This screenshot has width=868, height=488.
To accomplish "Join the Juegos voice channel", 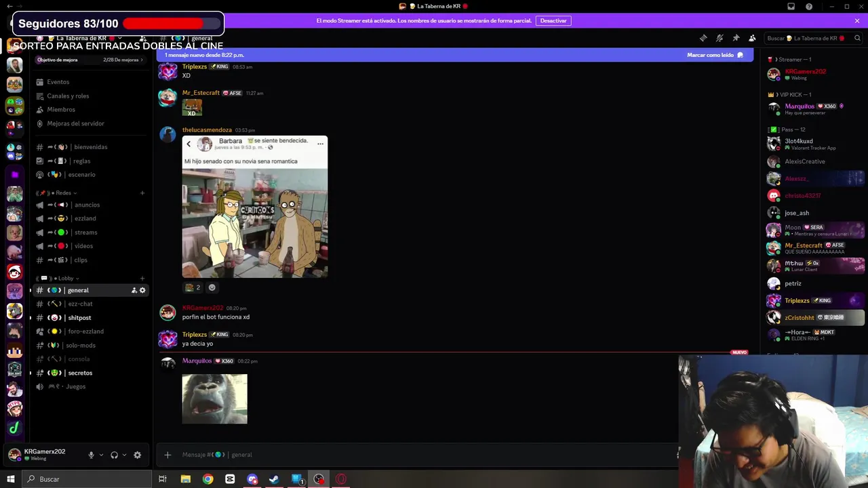I will (x=90, y=386).
